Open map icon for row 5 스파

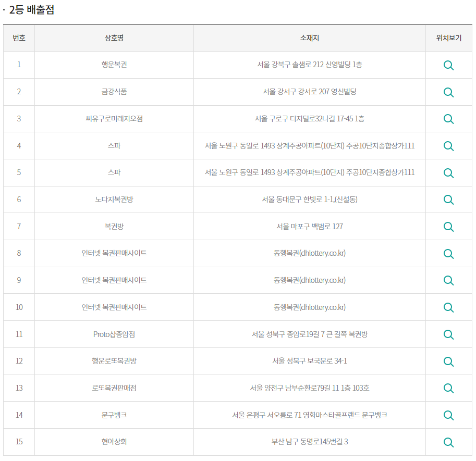[x=448, y=173]
